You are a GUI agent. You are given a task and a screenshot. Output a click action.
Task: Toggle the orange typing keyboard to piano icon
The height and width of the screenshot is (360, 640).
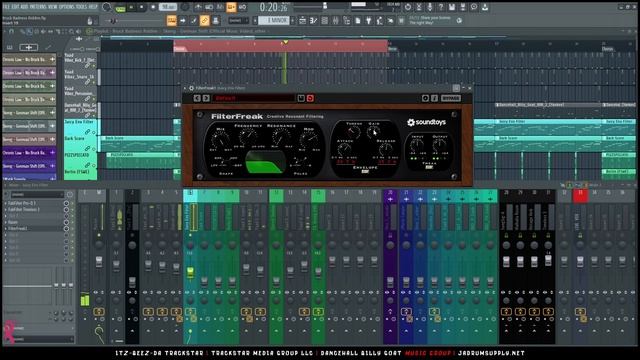[172, 20]
